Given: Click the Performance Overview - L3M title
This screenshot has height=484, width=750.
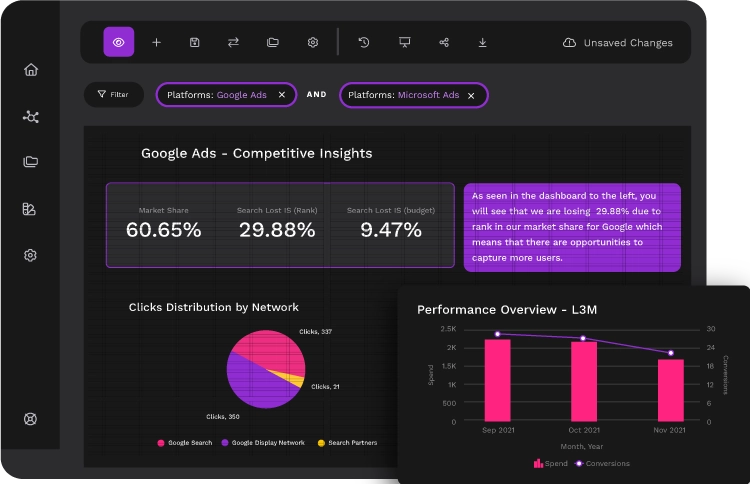Looking at the screenshot, I should coord(507,309).
